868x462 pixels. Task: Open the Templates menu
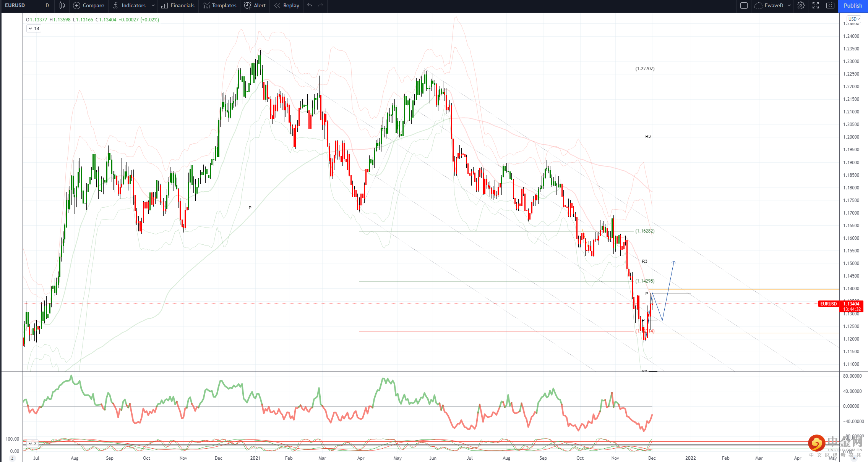coord(220,5)
